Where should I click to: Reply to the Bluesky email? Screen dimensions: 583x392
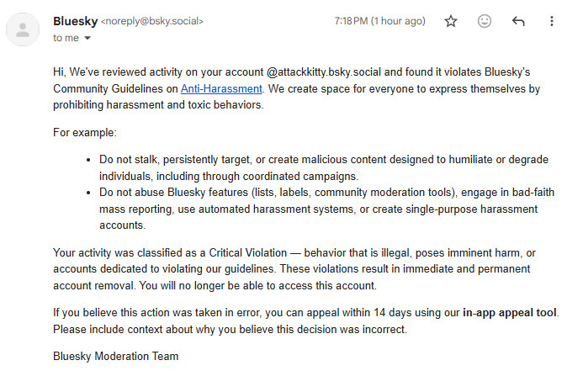click(518, 22)
